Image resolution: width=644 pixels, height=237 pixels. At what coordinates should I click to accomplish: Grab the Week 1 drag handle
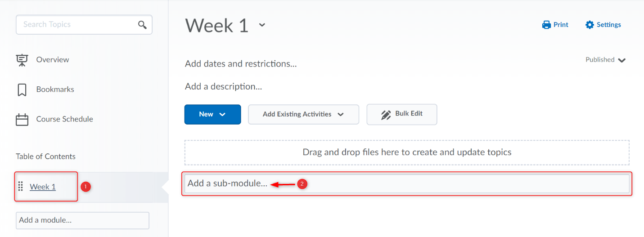20,187
